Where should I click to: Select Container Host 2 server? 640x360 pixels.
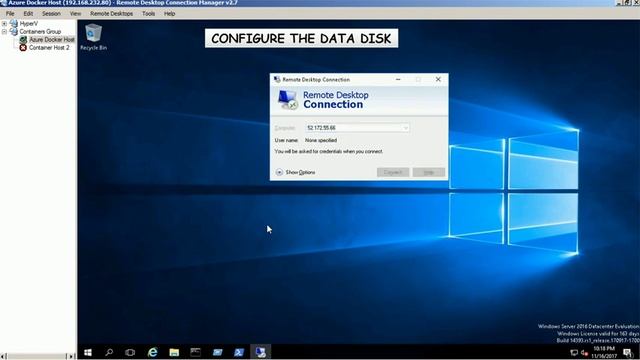pos(49,48)
